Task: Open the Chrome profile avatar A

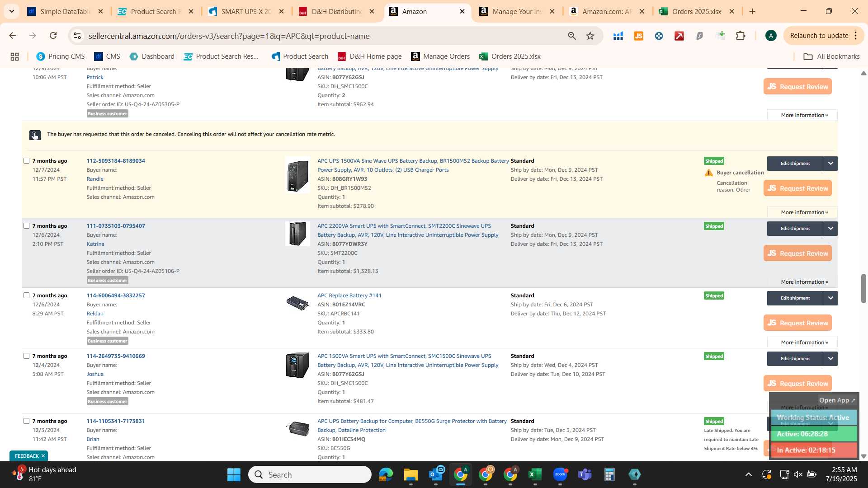Action: (x=771, y=36)
